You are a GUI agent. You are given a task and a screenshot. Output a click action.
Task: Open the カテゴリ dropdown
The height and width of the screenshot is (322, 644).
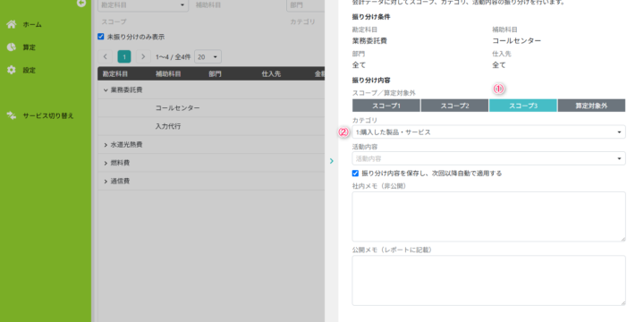point(488,131)
